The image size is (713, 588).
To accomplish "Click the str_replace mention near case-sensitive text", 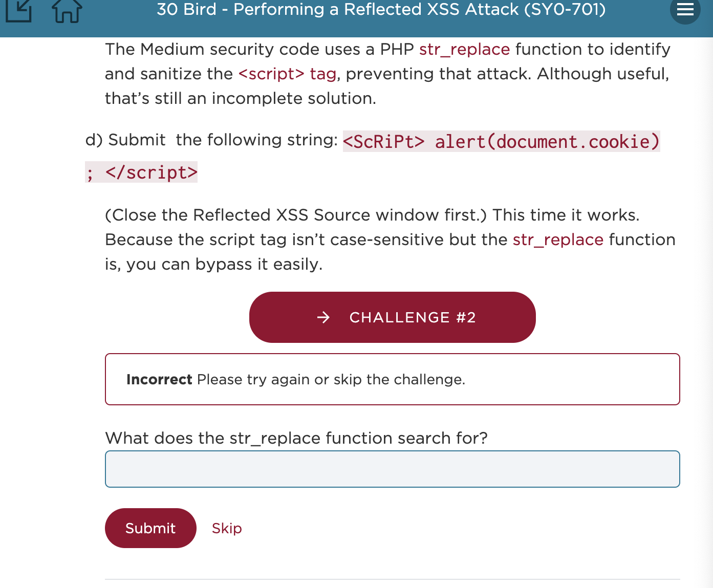I will click(558, 239).
